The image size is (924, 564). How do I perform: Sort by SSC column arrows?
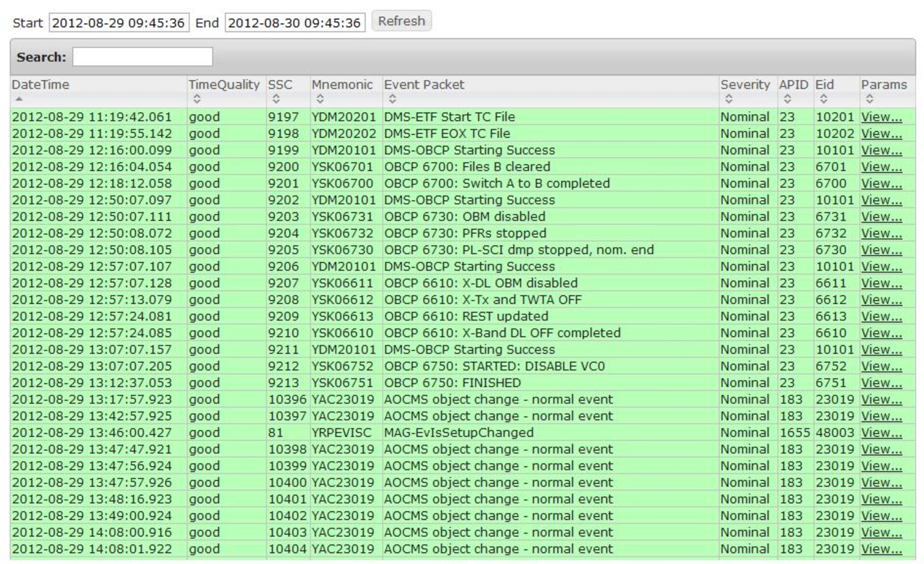point(276,99)
